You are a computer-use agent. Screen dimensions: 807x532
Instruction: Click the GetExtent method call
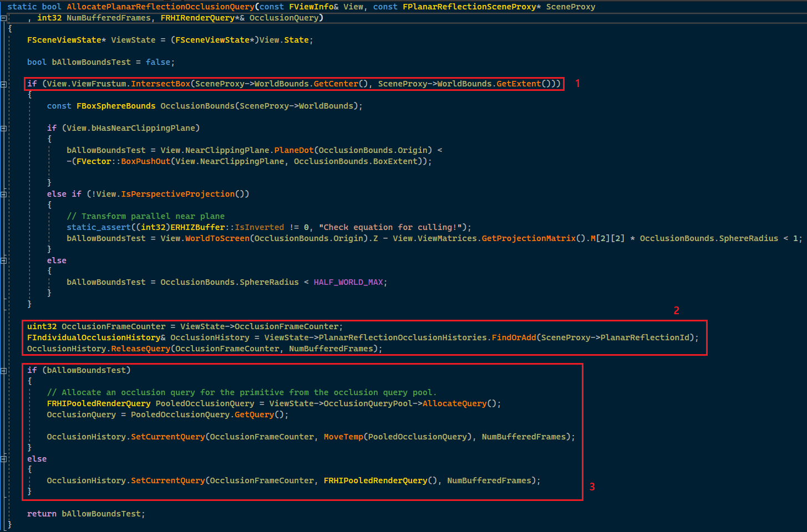click(519, 84)
